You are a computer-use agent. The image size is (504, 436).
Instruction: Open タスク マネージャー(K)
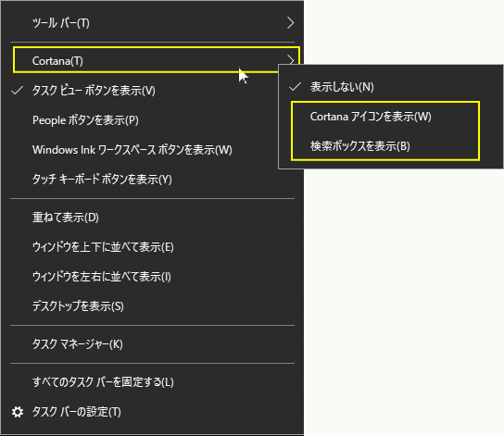point(153,344)
